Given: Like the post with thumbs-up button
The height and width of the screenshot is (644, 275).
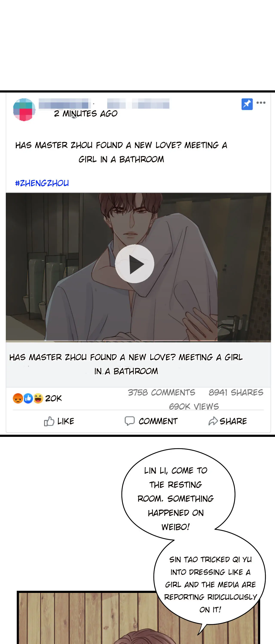Looking at the screenshot, I should point(59,421).
